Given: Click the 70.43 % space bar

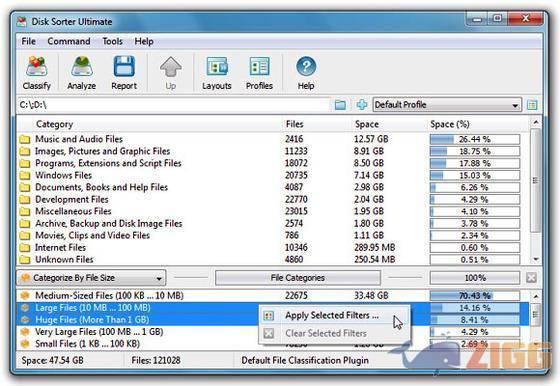Looking at the screenshot, I should tap(475, 296).
